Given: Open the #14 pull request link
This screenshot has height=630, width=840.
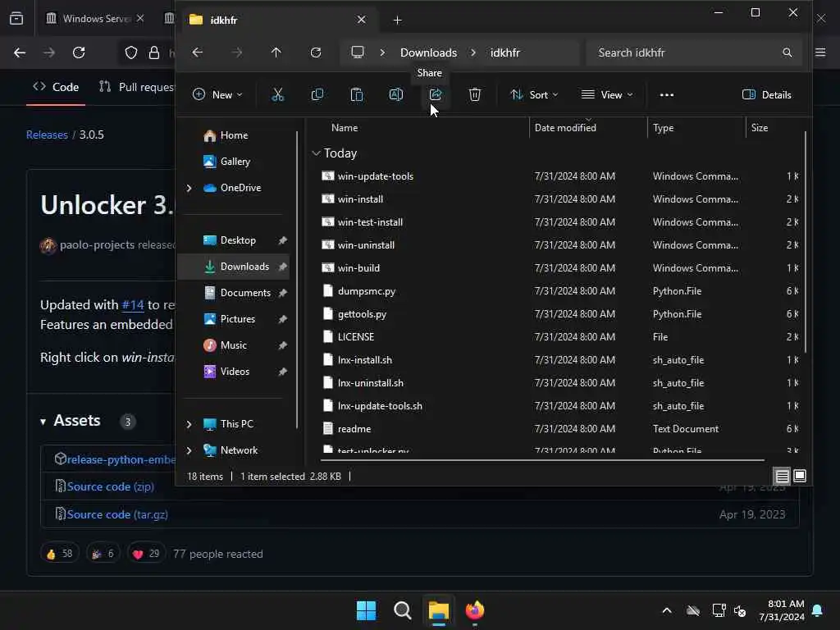Looking at the screenshot, I should pos(133,305).
